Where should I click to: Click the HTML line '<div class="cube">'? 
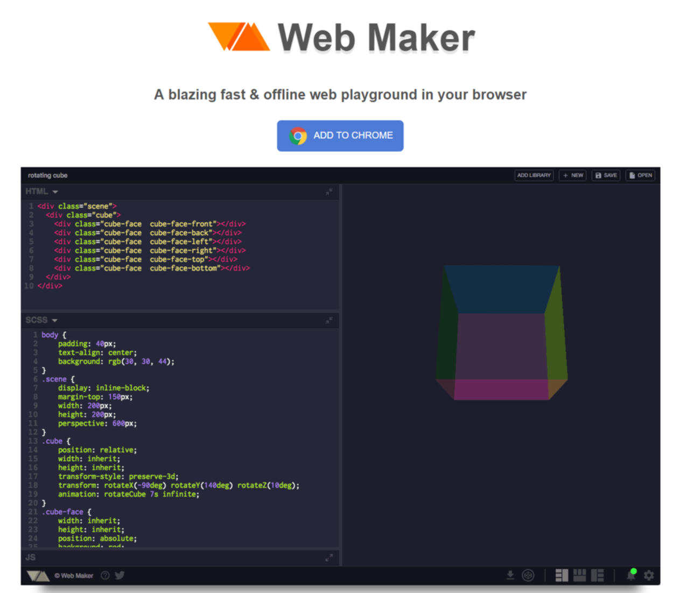coord(83,215)
